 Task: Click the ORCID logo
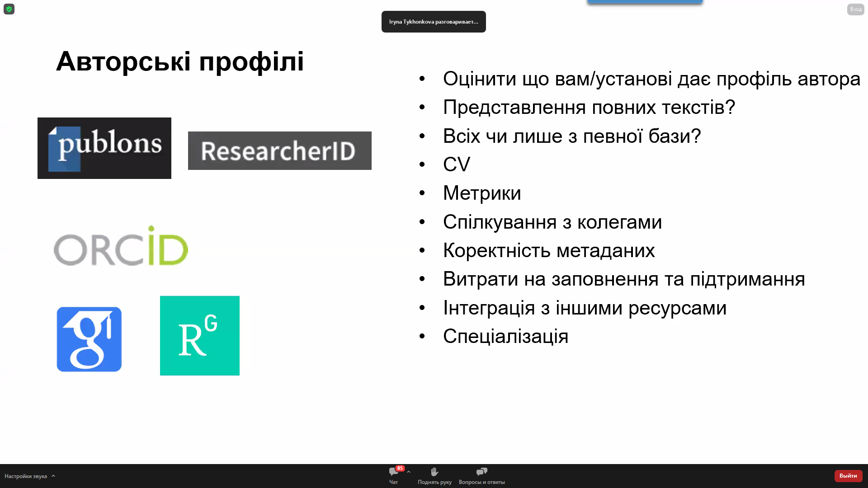click(121, 246)
